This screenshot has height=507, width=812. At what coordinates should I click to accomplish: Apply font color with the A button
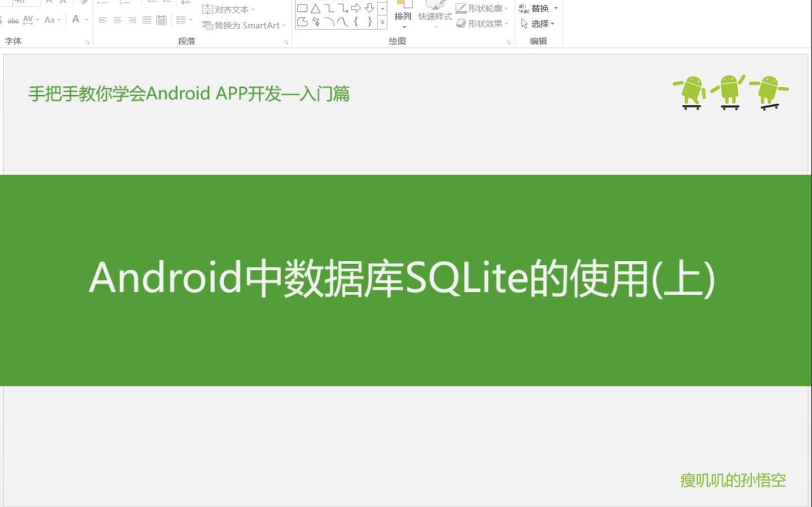(76, 19)
